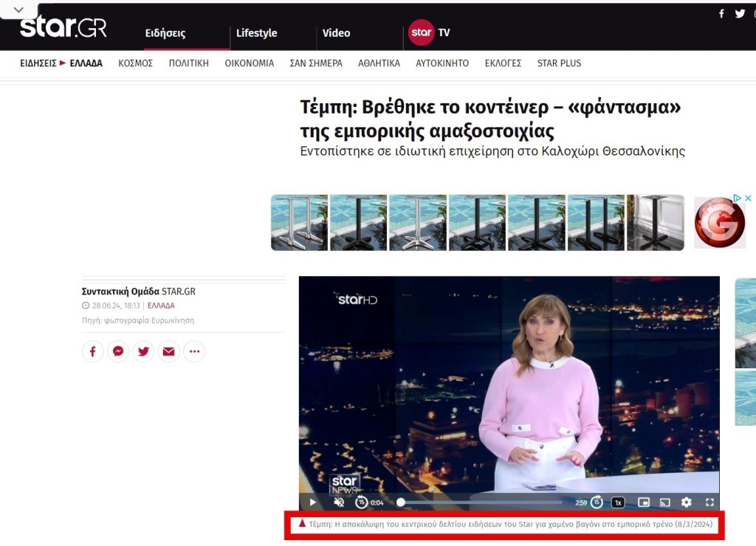Select ΕΚΛΟΓΕΣ section

coord(503,63)
